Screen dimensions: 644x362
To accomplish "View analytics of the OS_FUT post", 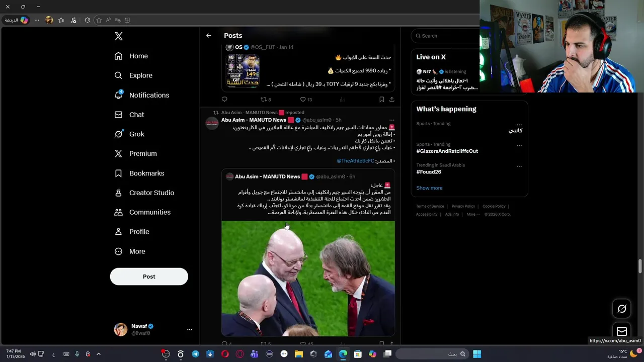I will 342,100.
